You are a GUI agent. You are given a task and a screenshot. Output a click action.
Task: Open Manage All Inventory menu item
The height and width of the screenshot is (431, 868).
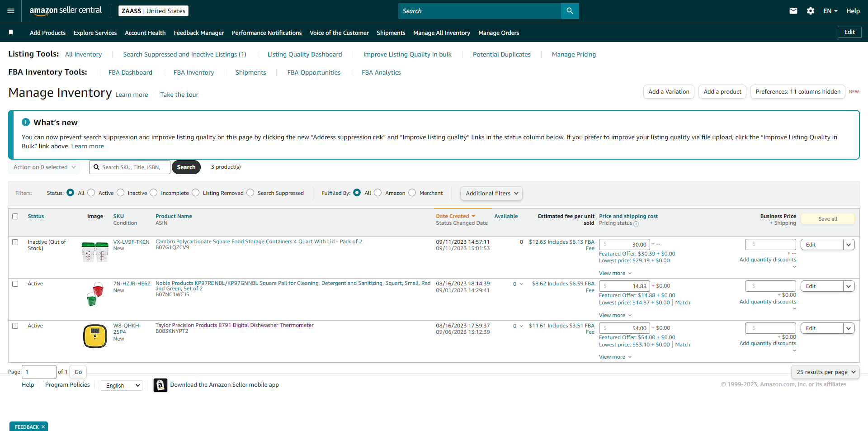(442, 33)
